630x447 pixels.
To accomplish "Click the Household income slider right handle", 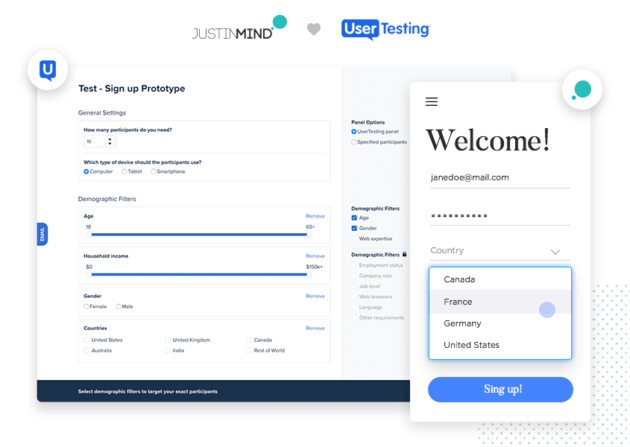I will pyautogui.click(x=309, y=275).
